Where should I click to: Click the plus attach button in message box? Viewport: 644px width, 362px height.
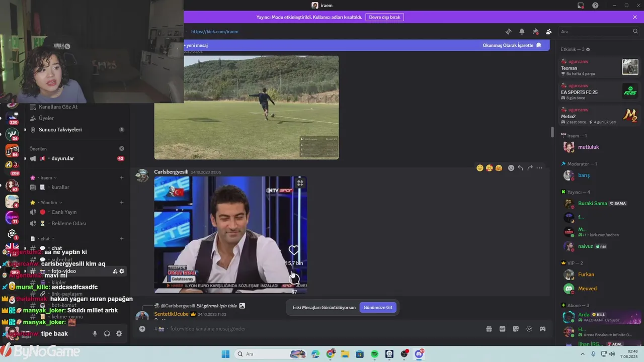pyautogui.click(x=142, y=329)
